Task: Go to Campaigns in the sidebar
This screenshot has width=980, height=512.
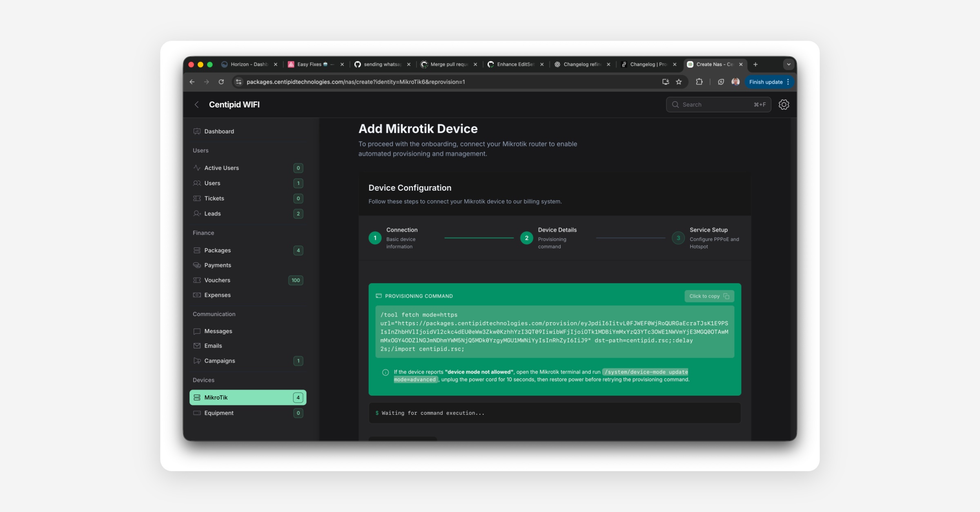Action: 220,361
